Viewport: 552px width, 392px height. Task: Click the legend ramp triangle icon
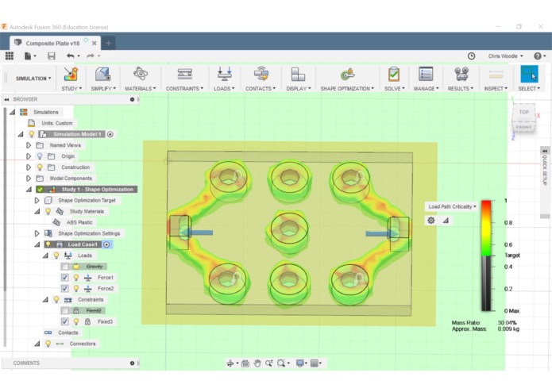tap(446, 221)
